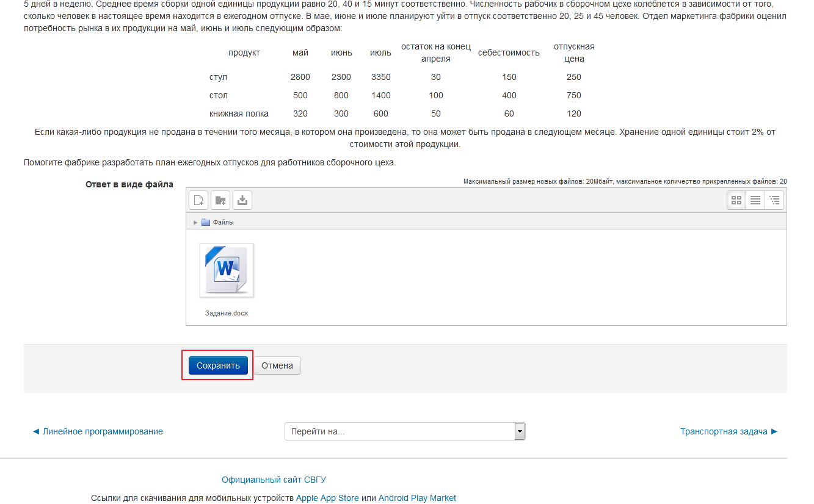
Task: Click the create folder icon
Action: point(220,200)
